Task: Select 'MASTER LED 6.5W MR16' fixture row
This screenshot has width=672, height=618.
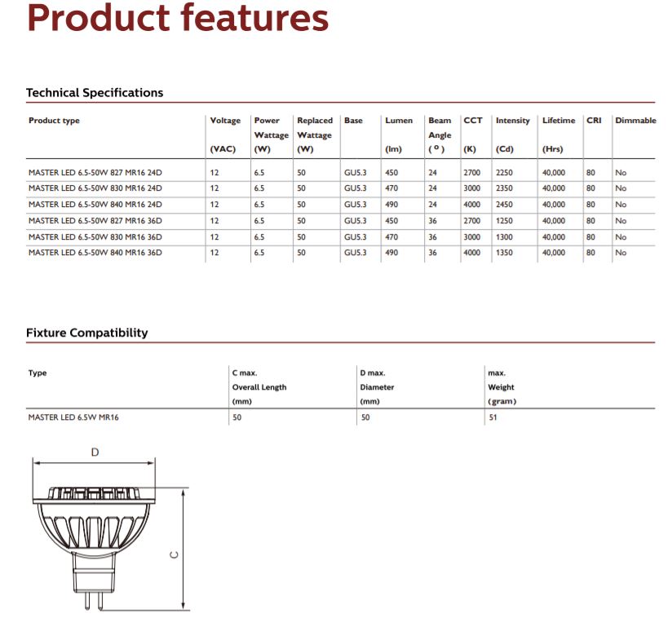Action: click(x=341, y=417)
